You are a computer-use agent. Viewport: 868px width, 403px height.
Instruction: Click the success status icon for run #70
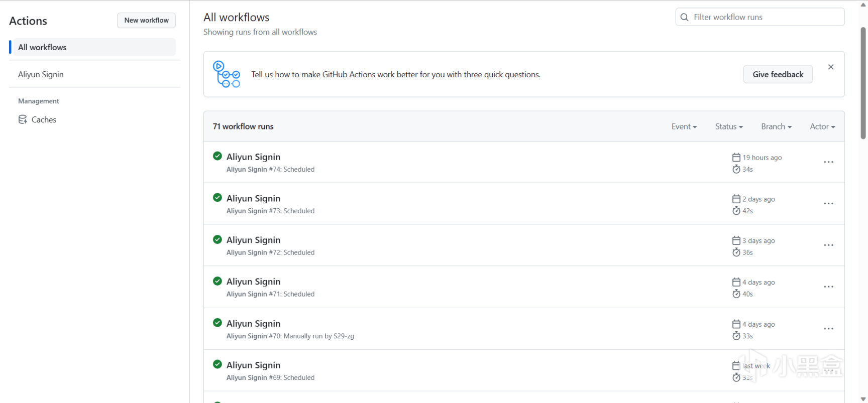(218, 323)
